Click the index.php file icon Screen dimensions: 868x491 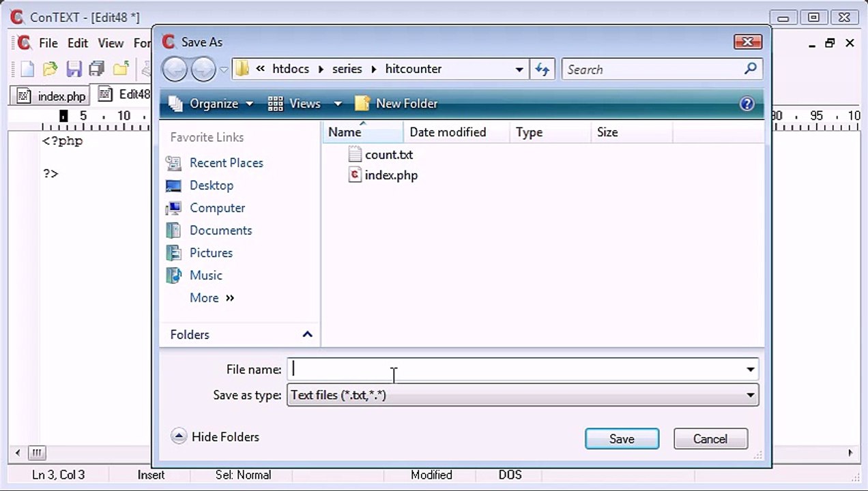coord(355,175)
